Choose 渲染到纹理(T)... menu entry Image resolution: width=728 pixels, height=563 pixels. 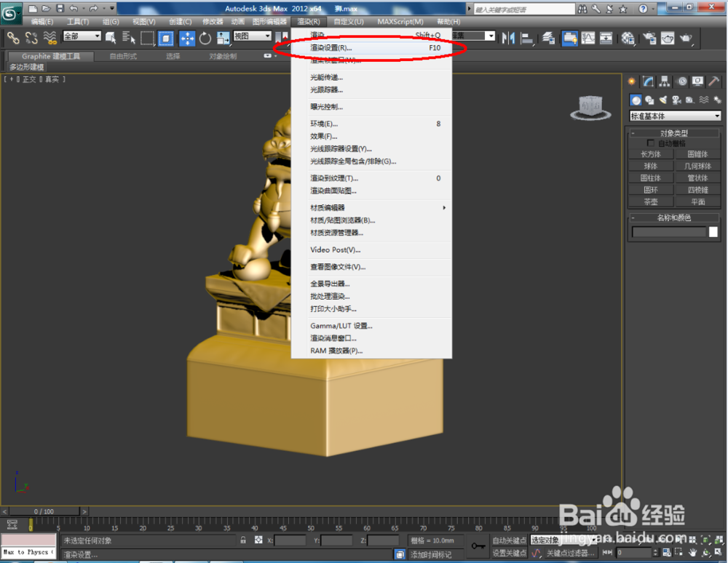(371, 178)
